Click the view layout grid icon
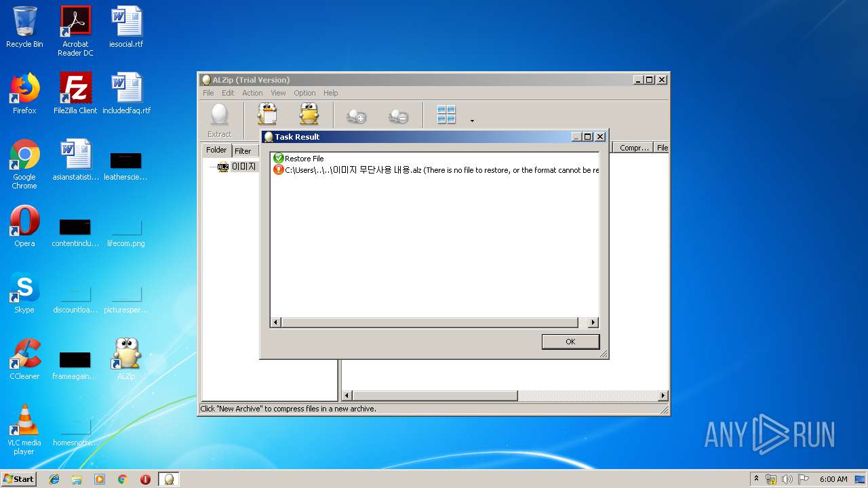 446,115
